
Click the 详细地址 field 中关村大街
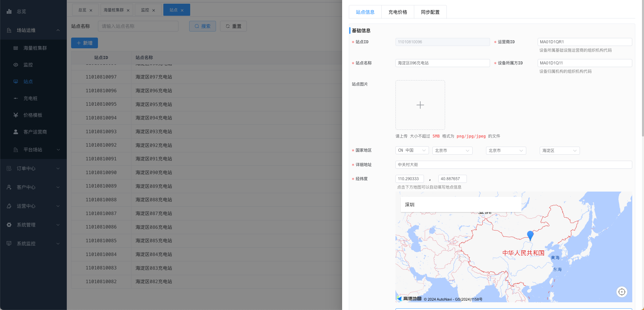(514, 165)
